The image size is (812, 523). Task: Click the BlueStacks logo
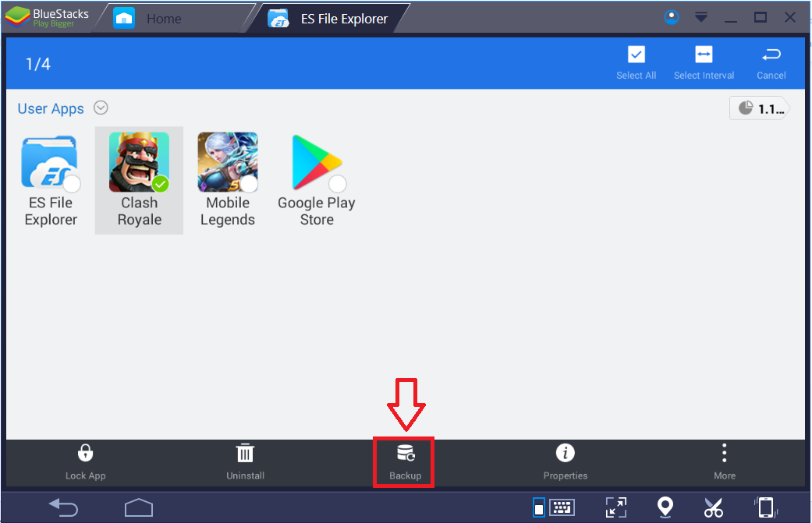click(x=18, y=17)
